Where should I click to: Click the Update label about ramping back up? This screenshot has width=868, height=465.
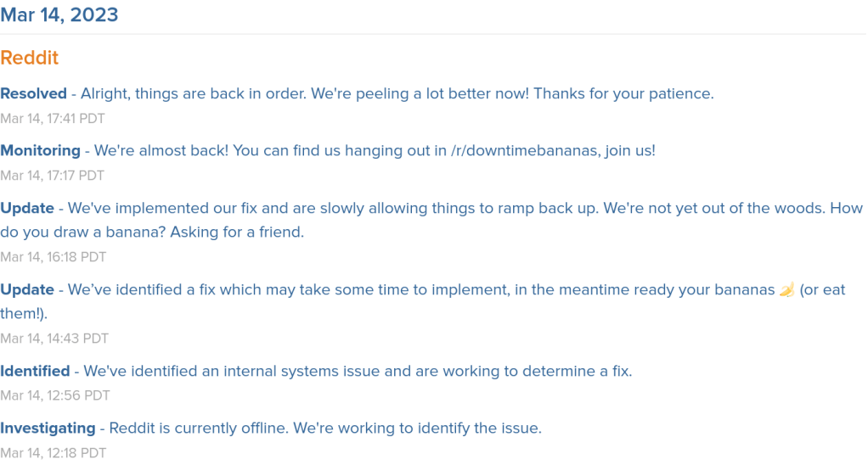27,208
